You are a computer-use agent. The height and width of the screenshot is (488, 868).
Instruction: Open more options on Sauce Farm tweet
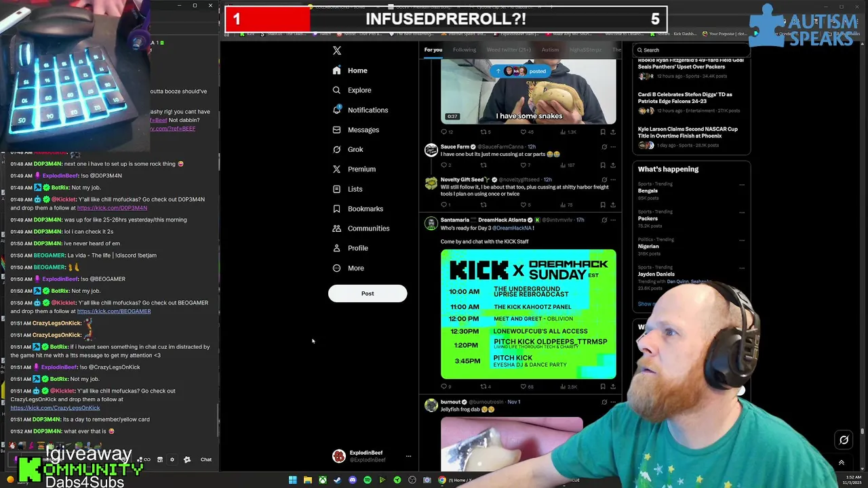pos(613,146)
